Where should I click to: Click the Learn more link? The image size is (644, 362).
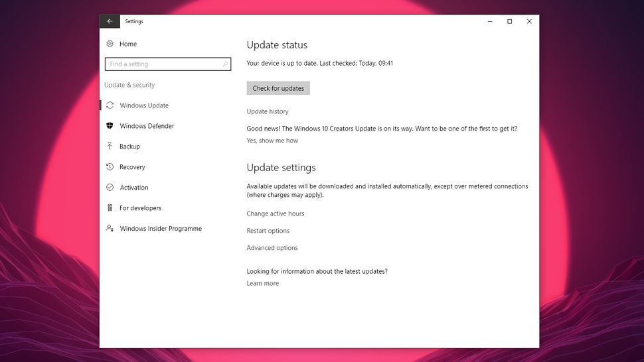coord(262,283)
